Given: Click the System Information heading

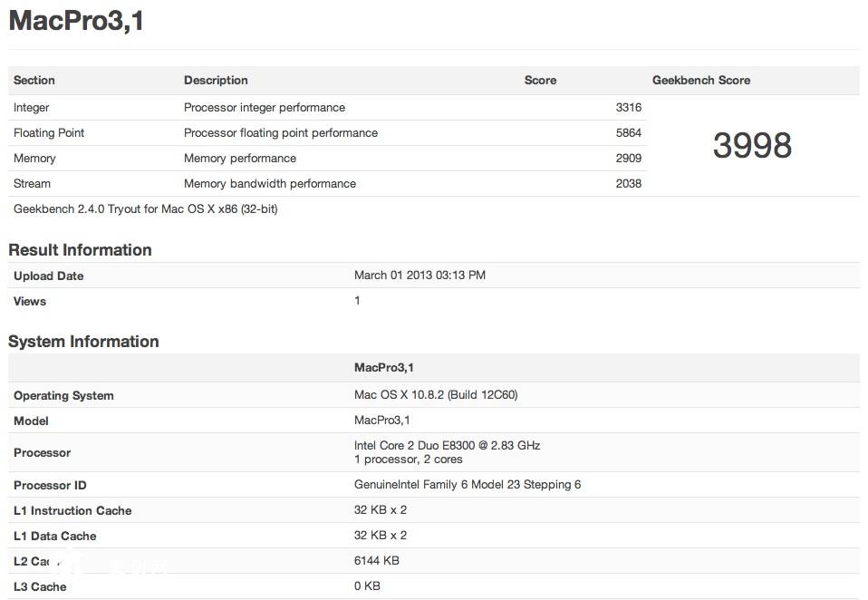Looking at the screenshot, I should [83, 342].
